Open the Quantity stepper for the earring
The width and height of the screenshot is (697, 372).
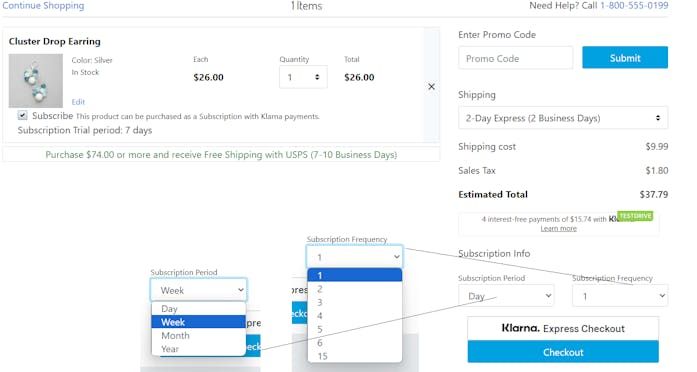(x=303, y=77)
